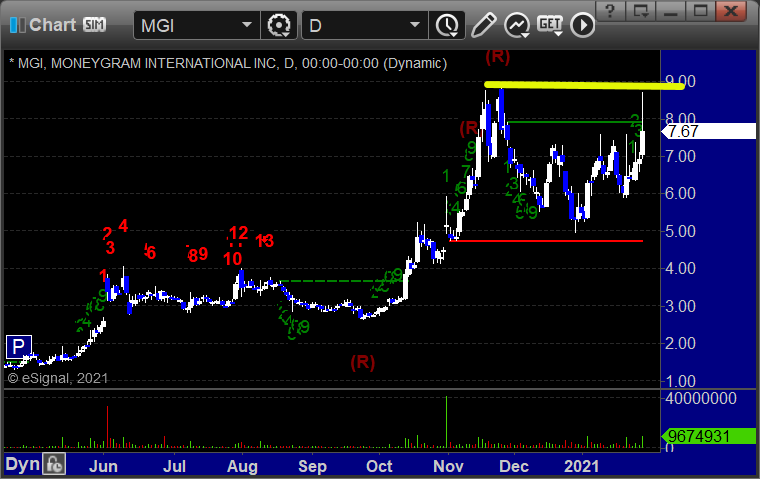Image resolution: width=760 pixels, height=479 pixels.
Task: Click the P marker on chart
Action: tap(18, 347)
